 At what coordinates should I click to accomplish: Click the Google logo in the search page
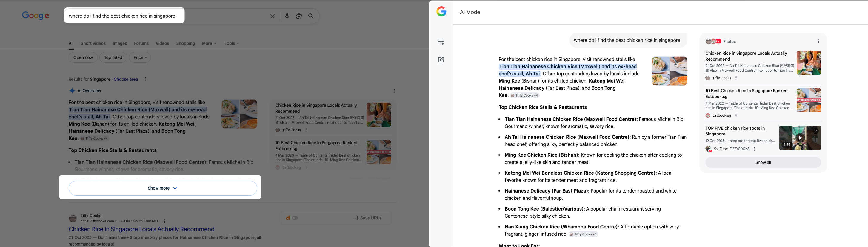tap(36, 16)
